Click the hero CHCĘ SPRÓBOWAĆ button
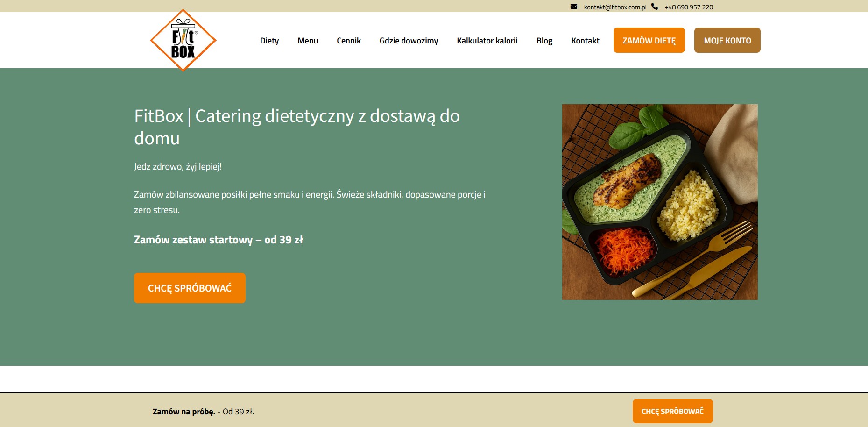This screenshot has height=427, width=868. (x=190, y=288)
